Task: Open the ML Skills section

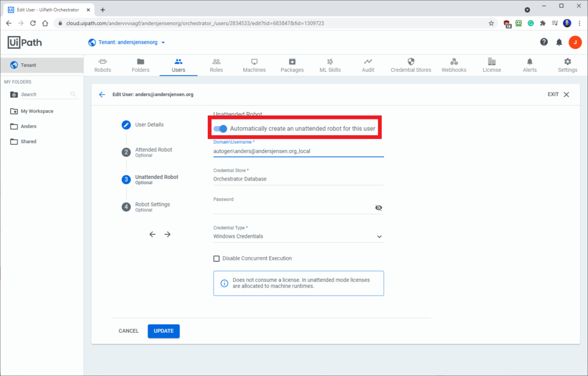Action: pos(330,66)
